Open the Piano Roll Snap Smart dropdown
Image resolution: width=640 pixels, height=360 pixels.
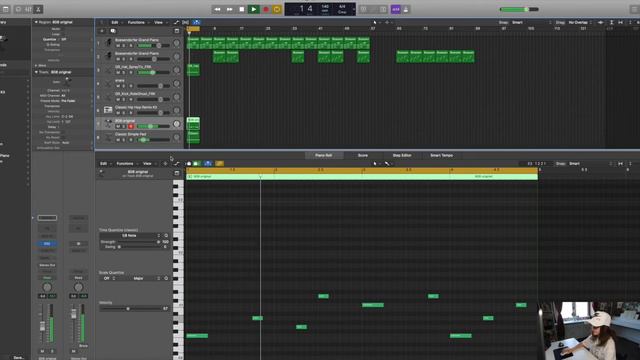(589, 164)
